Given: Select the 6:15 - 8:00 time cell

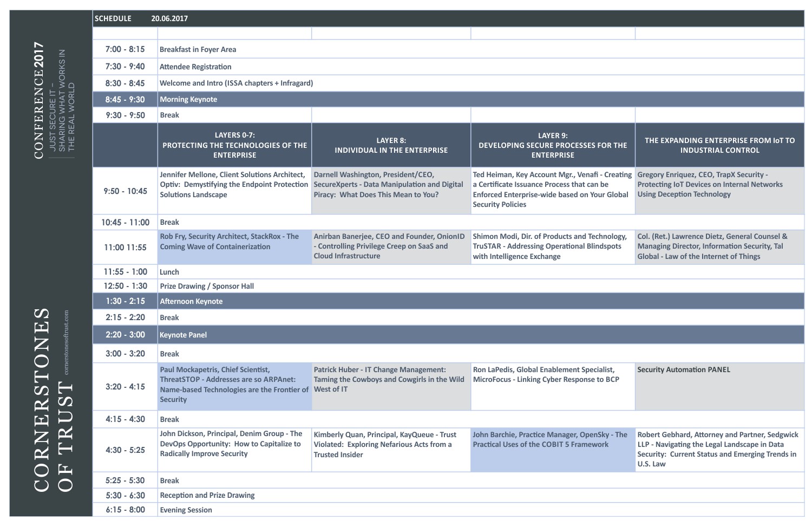Looking at the screenshot, I should coord(125,510).
